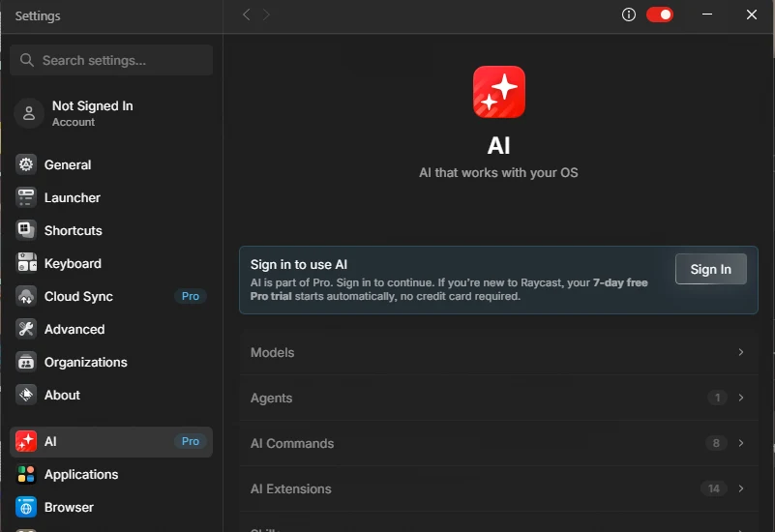This screenshot has height=532, width=775.
Task: Click the Applications grid icon
Action: point(26,474)
